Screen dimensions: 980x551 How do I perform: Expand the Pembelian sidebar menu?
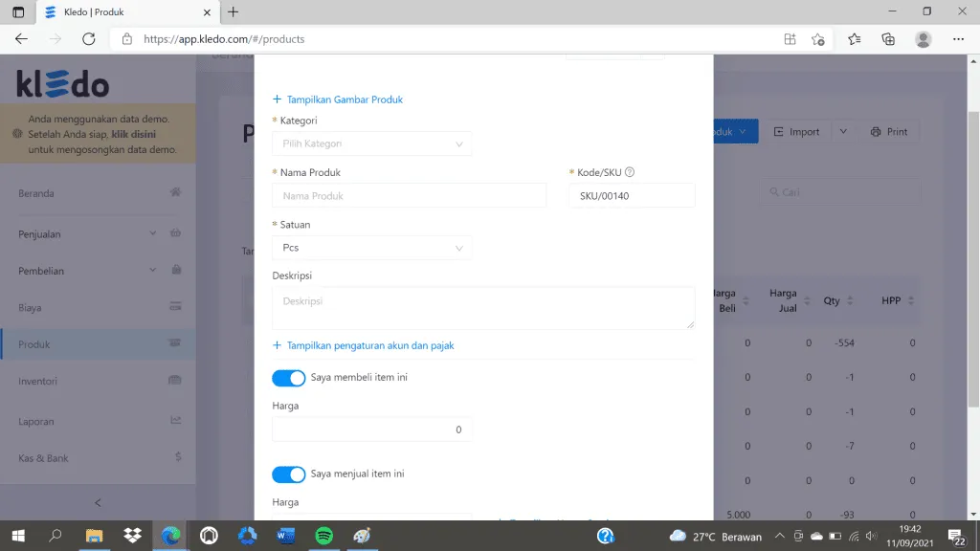pos(153,271)
